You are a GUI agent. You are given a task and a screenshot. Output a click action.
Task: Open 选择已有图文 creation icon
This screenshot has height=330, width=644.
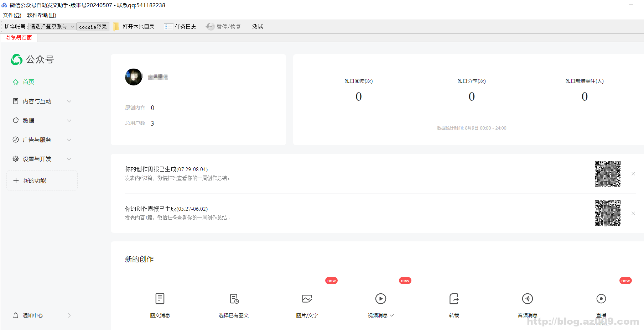pyautogui.click(x=234, y=299)
